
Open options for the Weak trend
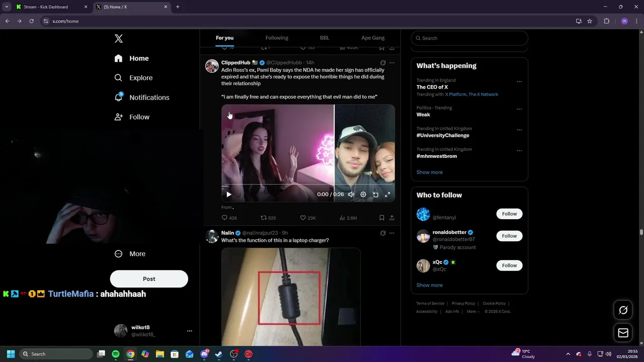coord(519,109)
